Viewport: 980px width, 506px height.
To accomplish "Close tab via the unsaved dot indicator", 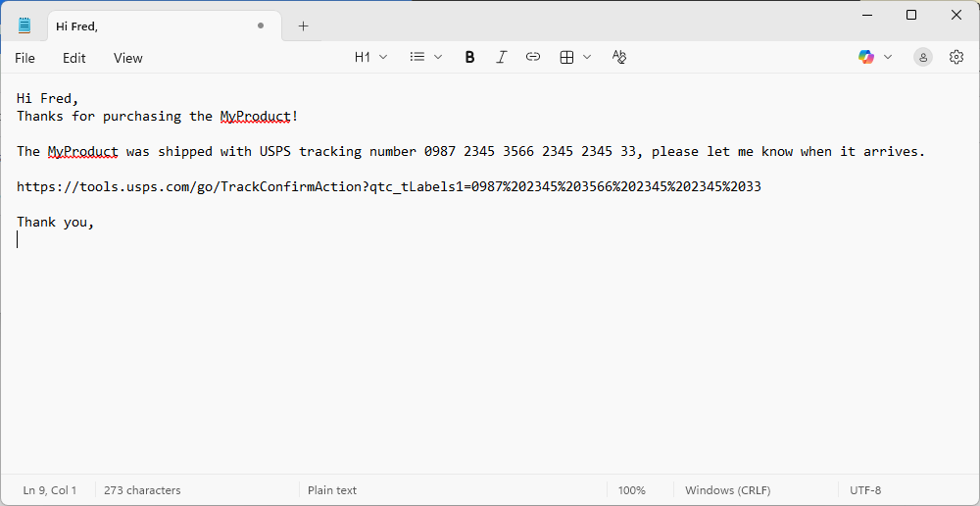I will (x=261, y=25).
